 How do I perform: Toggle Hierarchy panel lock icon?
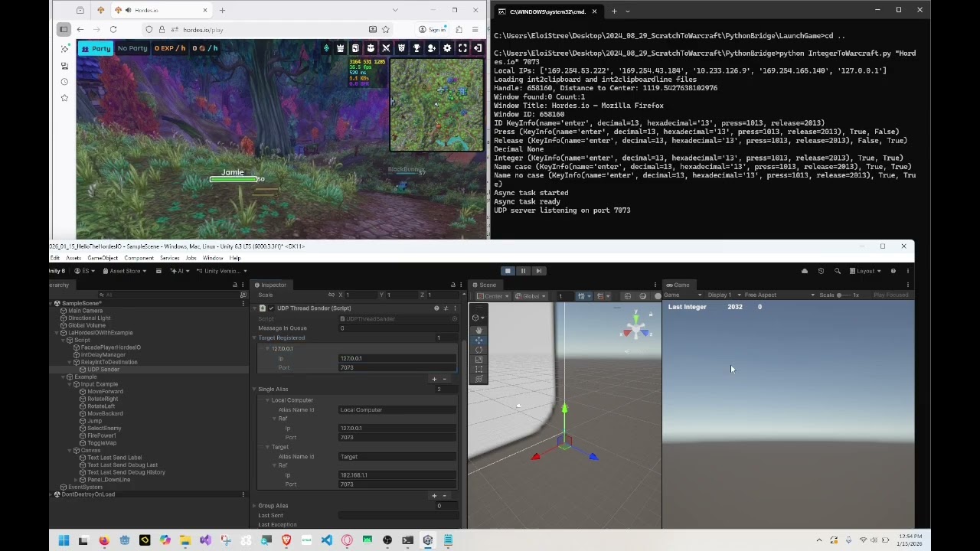(235, 285)
